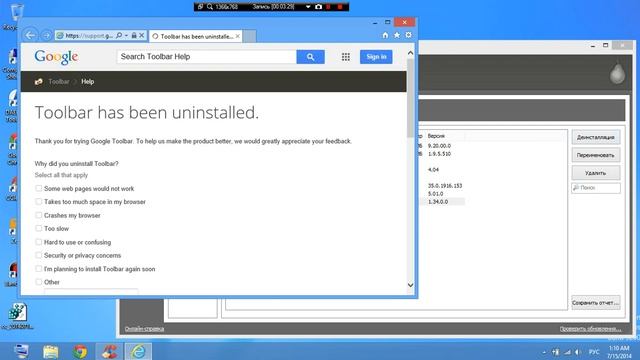Click the address bar URL field
640x360 pixels.
(x=89, y=36)
